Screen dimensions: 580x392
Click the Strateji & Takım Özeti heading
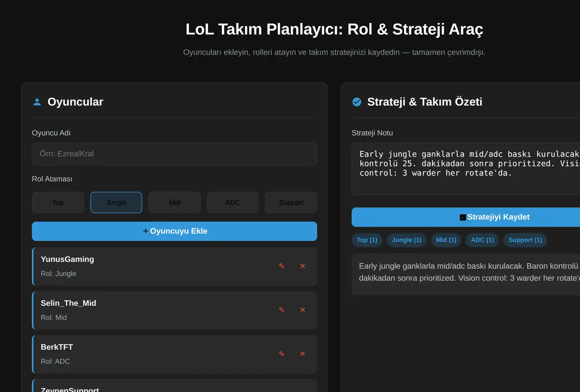(424, 102)
